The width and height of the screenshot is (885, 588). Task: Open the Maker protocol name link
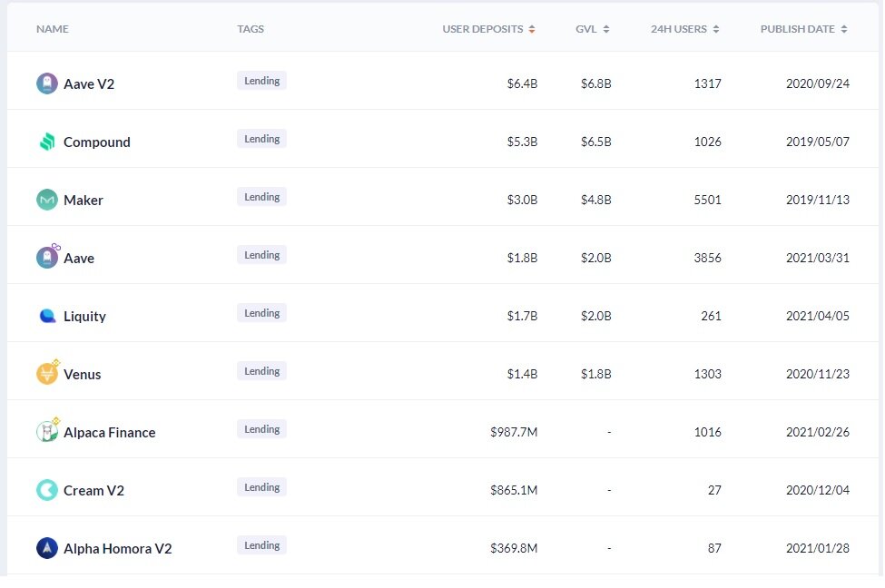point(84,201)
